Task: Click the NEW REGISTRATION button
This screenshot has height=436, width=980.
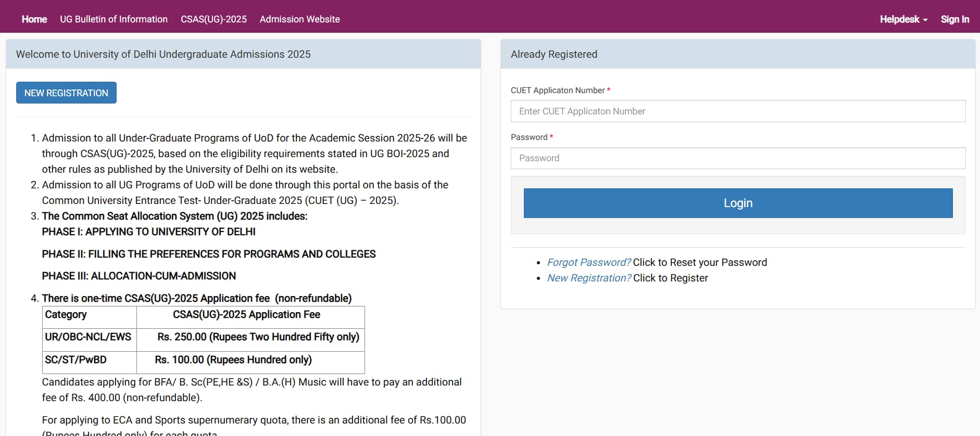Action: pos(66,93)
